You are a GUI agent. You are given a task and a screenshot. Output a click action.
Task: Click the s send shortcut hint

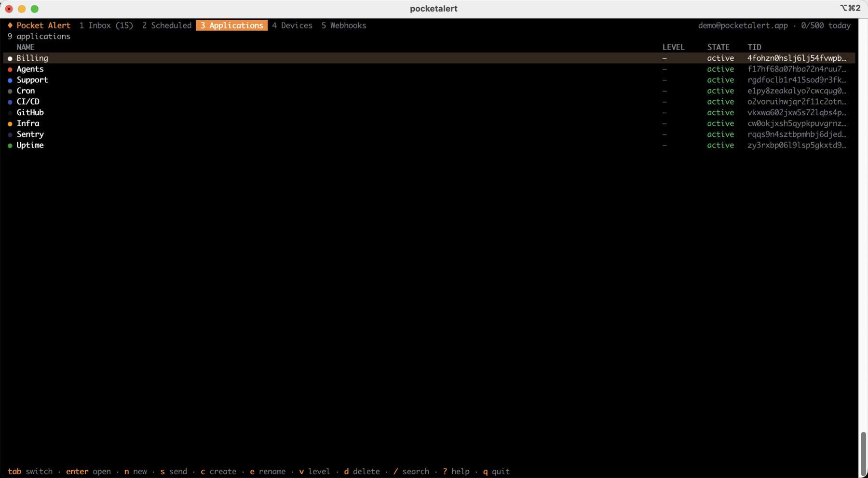[174, 471]
